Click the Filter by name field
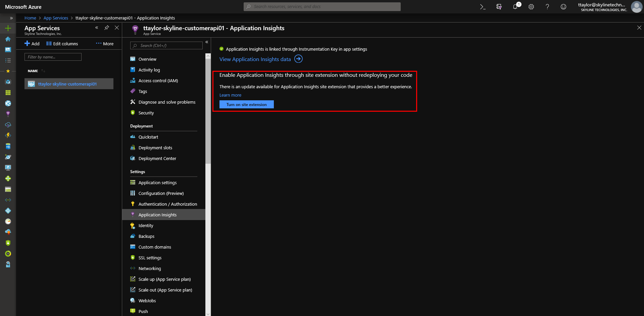The height and width of the screenshot is (316, 644). point(53,57)
